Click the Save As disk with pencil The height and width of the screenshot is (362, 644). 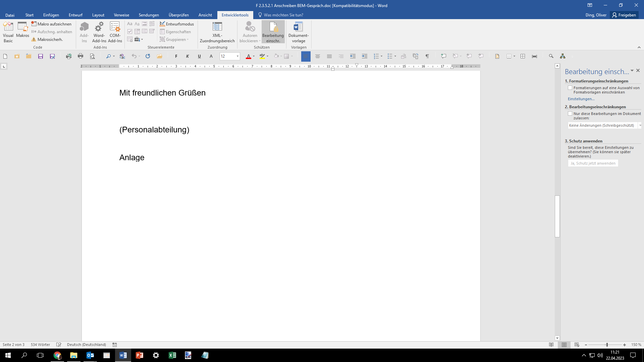[x=52, y=56]
